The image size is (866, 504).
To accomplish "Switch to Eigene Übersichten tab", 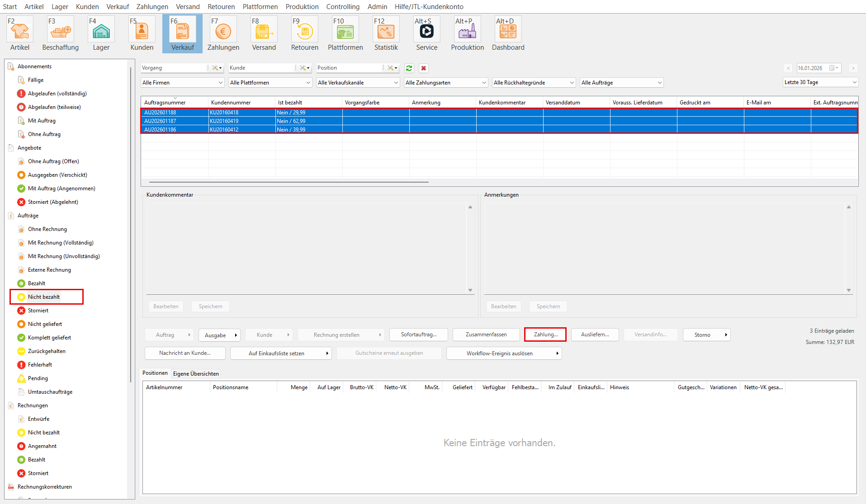I will [196, 374].
